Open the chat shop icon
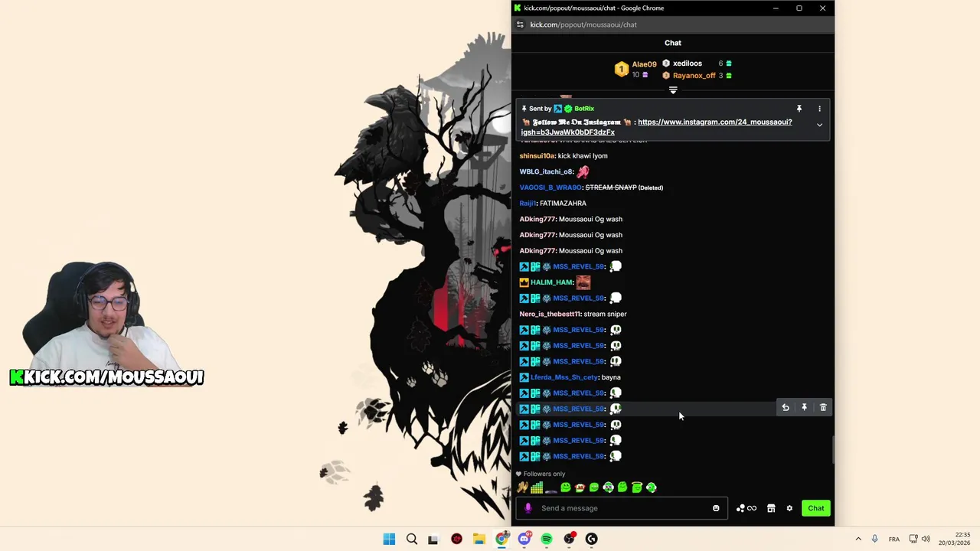 coord(771,508)
